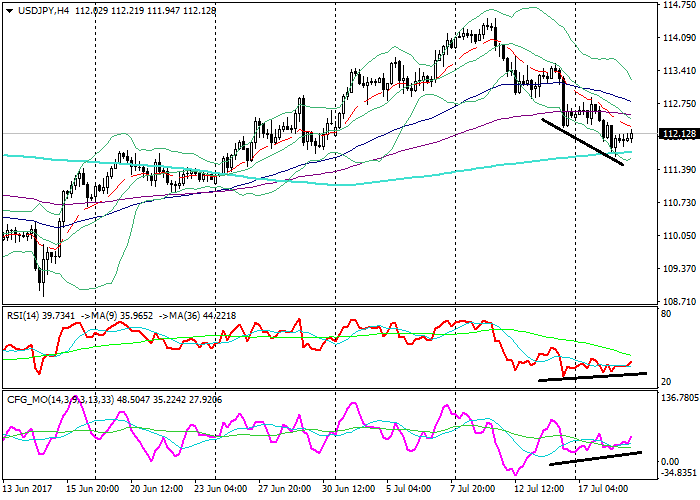Click the 13 Jun 2017 date label
Screen dimensions: 700x500
27,489
